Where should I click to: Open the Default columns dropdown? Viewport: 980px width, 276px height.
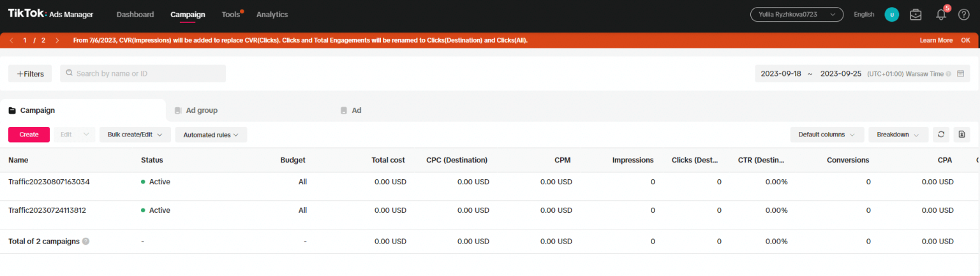click(x=826, y=134)
